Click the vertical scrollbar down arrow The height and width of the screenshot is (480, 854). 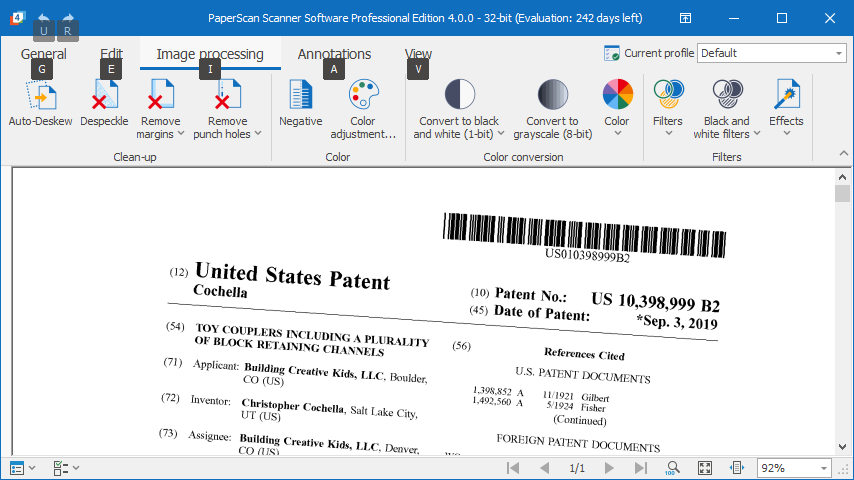[x=843, y=447]
